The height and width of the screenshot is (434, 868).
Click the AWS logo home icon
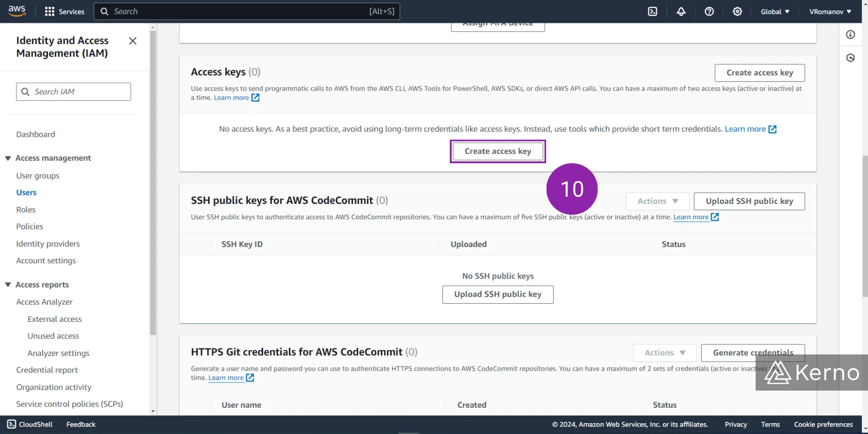tap(17, 11)
